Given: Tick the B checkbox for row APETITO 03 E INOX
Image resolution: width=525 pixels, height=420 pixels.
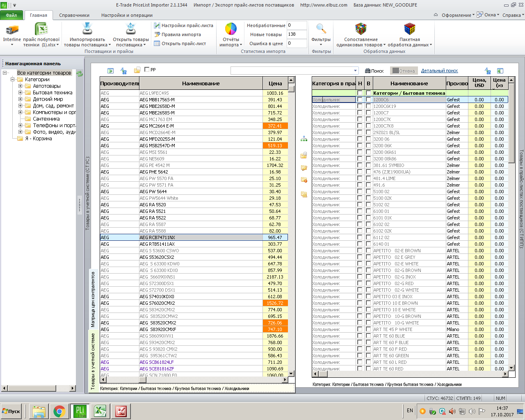Looking at the screenshot, I should [368, 297].
